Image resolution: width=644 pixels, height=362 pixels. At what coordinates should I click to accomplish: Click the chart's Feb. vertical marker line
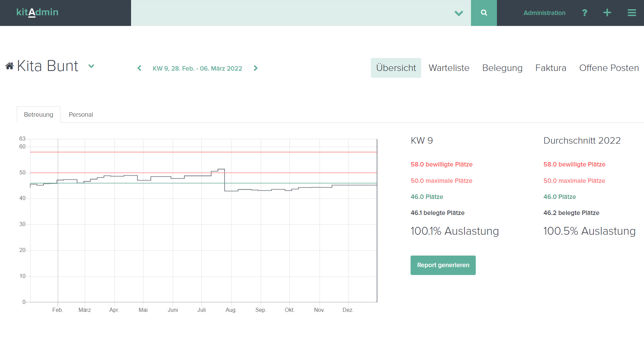[58, 220]
